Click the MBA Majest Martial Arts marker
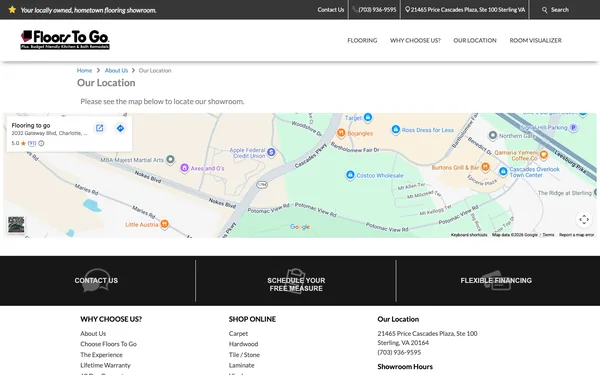The height and width of the screenshot is (375, 600). point(171,159)
